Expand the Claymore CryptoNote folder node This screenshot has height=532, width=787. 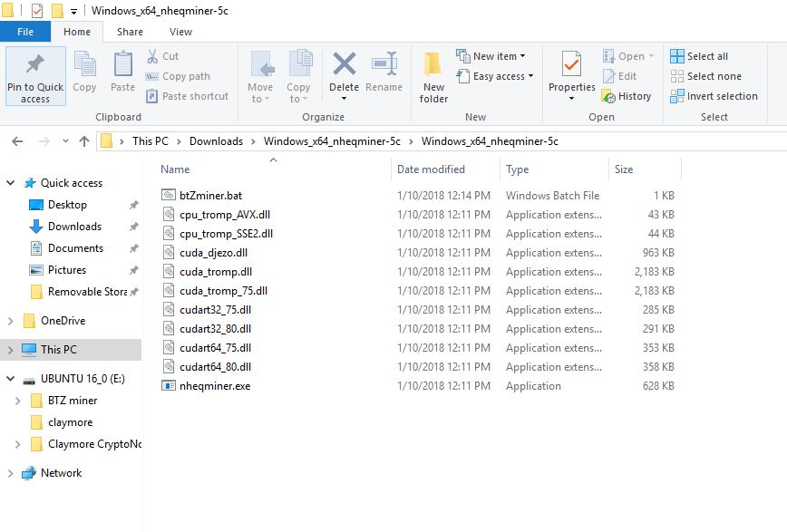18,444
